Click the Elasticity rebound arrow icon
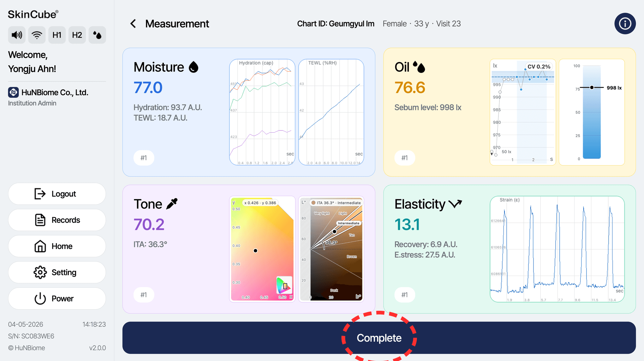The height and width of the screenshot is (361, 644). 455,204
